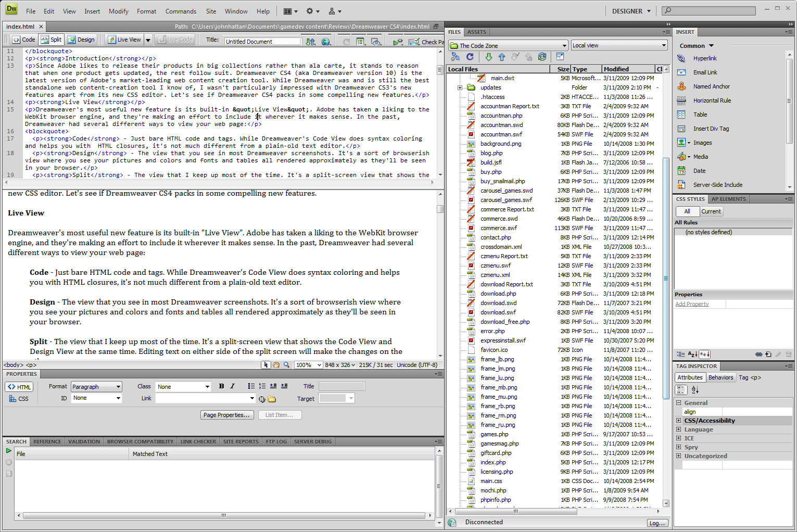Open the Visual aids eye icon
Screen dimensions: 797x532
tap(376, 41)
